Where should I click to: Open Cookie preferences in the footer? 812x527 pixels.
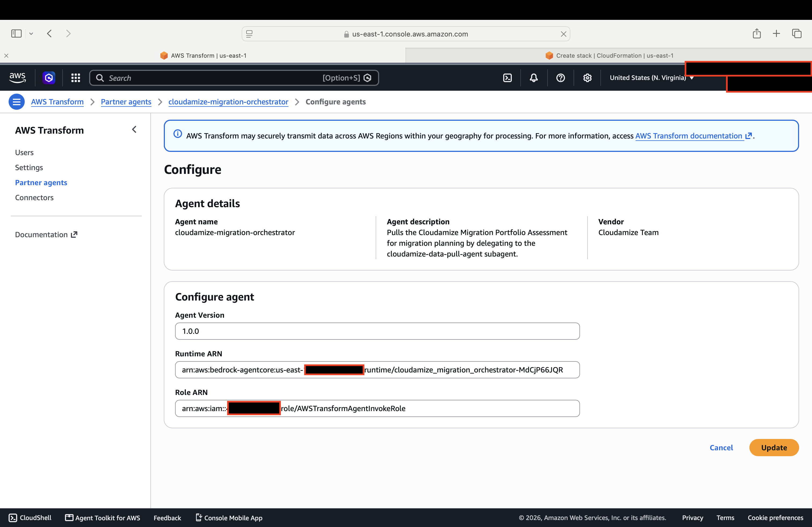(x=775, y=518)
